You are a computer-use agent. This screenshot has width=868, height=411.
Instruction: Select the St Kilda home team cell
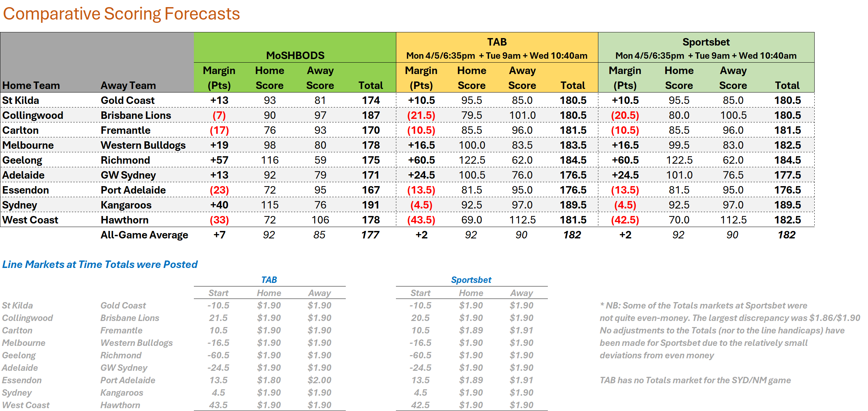point(21,100)
